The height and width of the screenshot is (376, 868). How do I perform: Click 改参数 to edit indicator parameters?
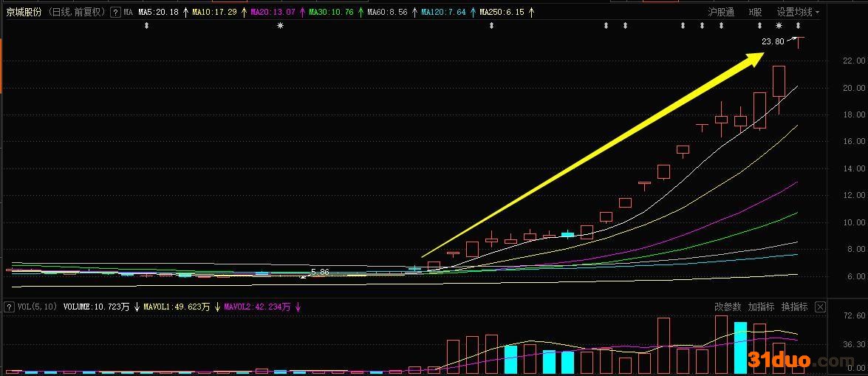tap(728, 307)
